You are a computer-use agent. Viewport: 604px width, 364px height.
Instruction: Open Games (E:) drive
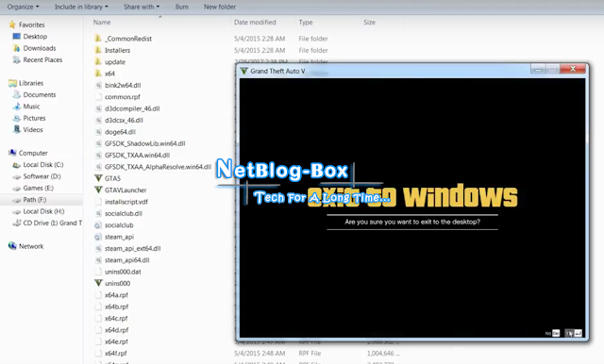pyautogui.click(x=38, y=188)
